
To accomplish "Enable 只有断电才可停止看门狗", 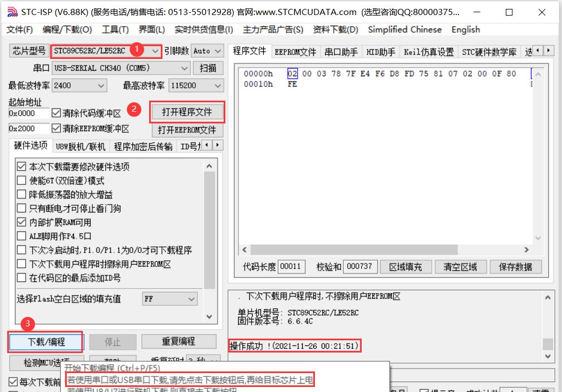I will click(22, 208).
